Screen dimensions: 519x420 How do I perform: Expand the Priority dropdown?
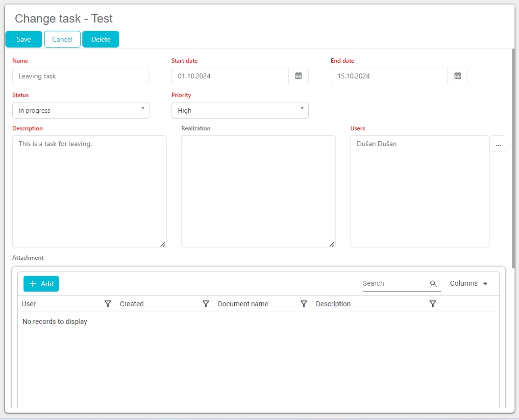[x=240, y=110]
